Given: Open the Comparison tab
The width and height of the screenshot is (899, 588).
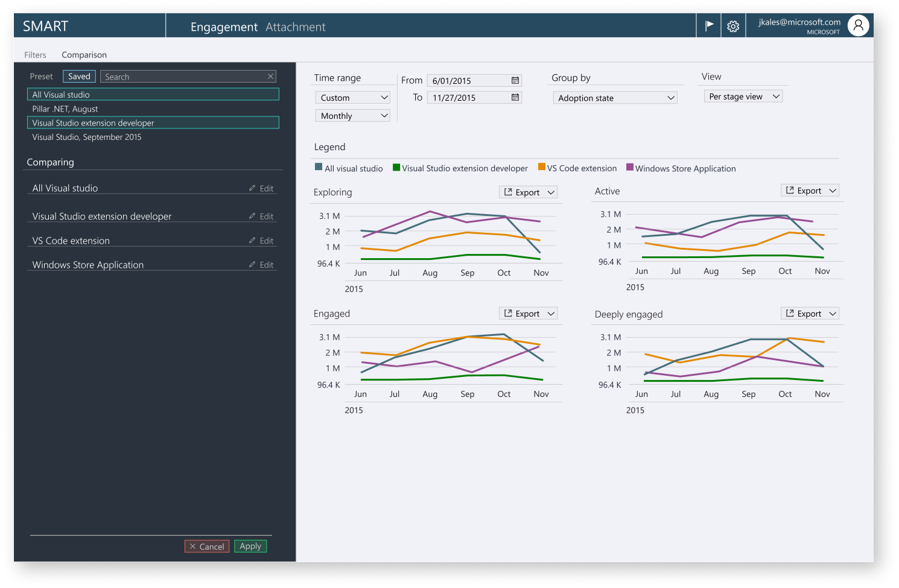Looking at the screenshot, I should [x=84, y=55].
